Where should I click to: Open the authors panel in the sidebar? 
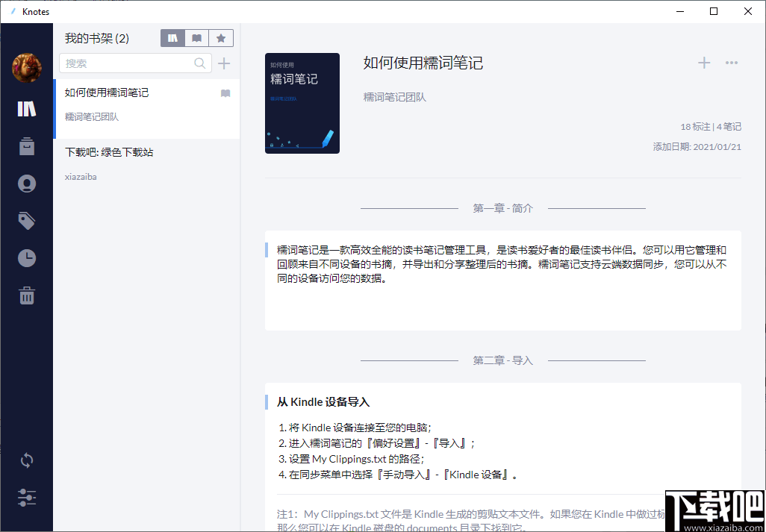[x=27, y=184]
